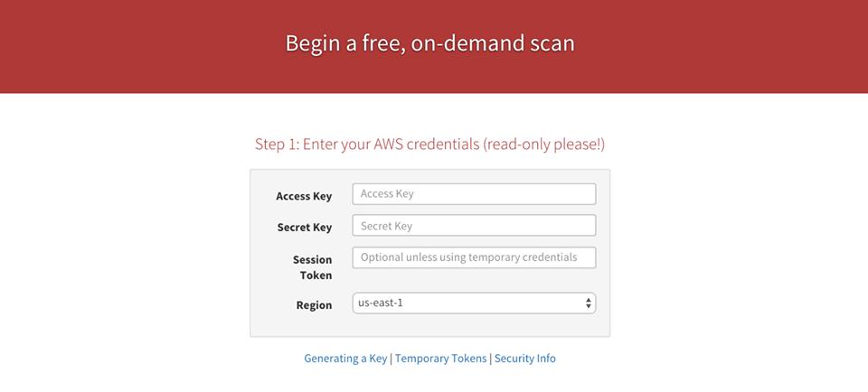Open the Security Info link
Screen dimensions: 868x392
pyautogui.click(x=525, y=359)
